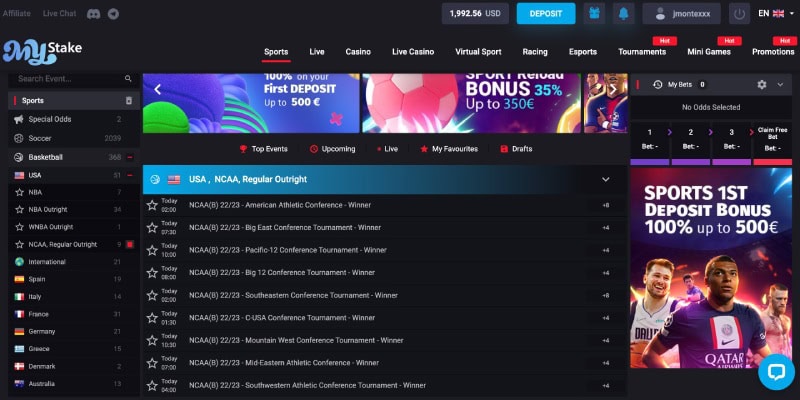Viewport: 800px width, 400px height.
Task: Star the NBA Outright league
Action: tap(19, 210)
